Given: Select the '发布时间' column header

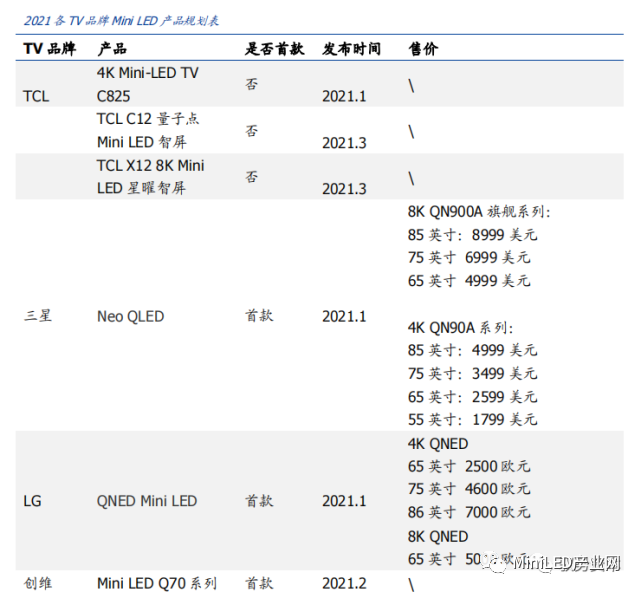Looking at the screenshot, I should pos(351,49).
